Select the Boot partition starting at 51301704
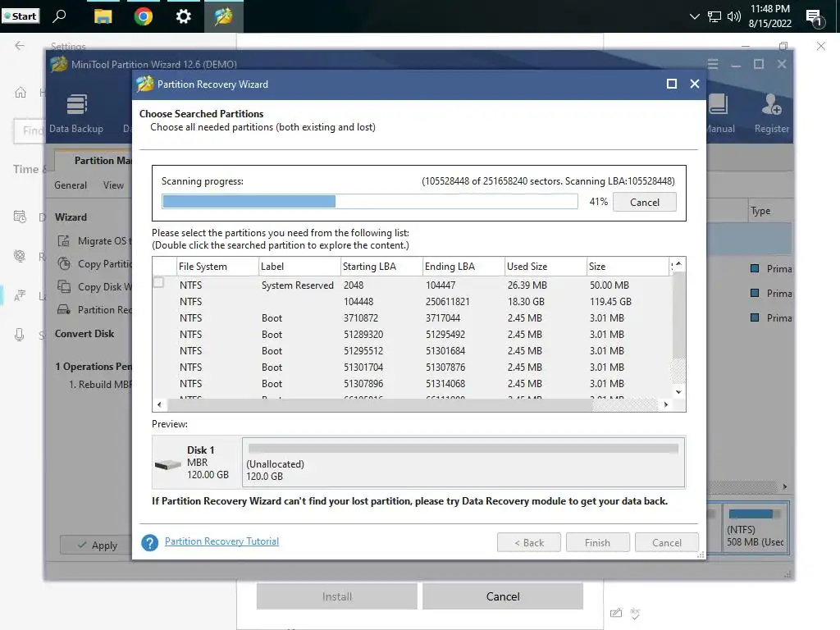840x630 pixels. click(x=412, y=367)
